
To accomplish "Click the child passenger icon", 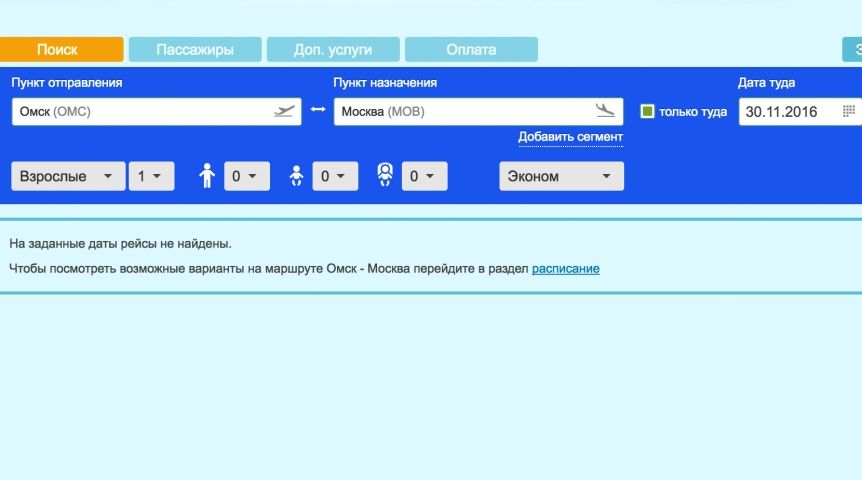I will [207, 176].
